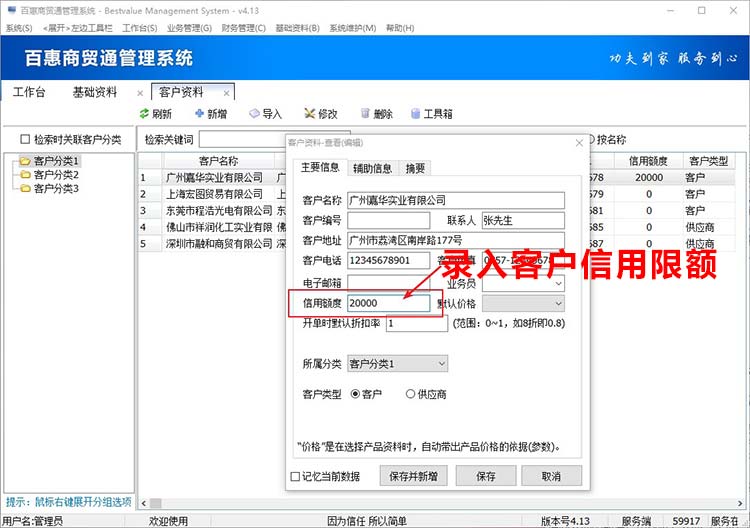Click the 客户名称 column header

(x=219, y=161)
